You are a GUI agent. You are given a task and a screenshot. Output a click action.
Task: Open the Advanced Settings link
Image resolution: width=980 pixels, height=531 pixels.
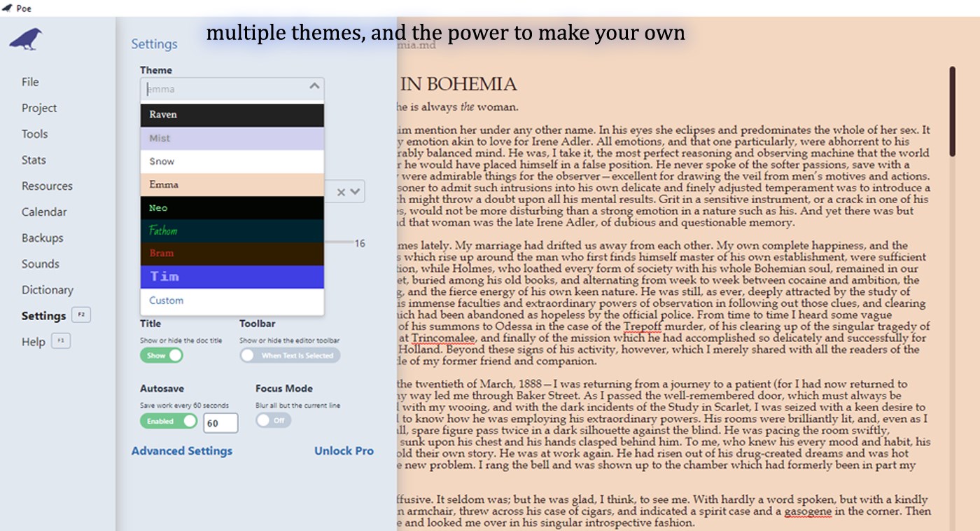coord(182,451)
